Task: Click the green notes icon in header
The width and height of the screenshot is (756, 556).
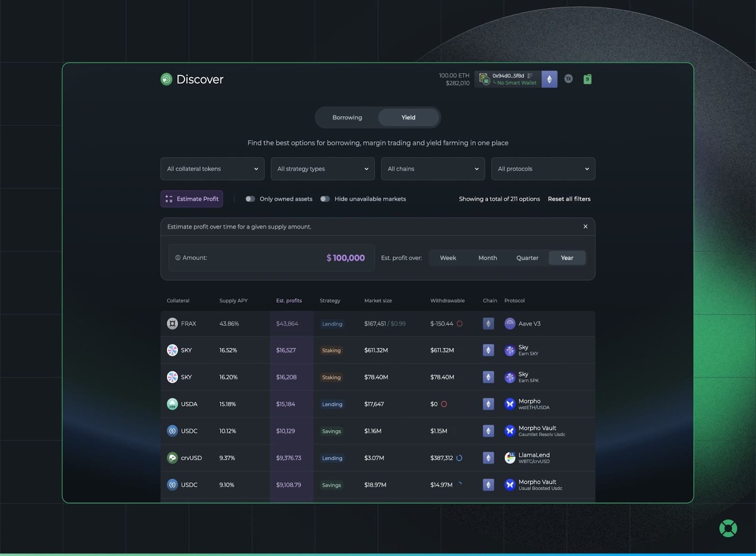Action: [587, 79]
